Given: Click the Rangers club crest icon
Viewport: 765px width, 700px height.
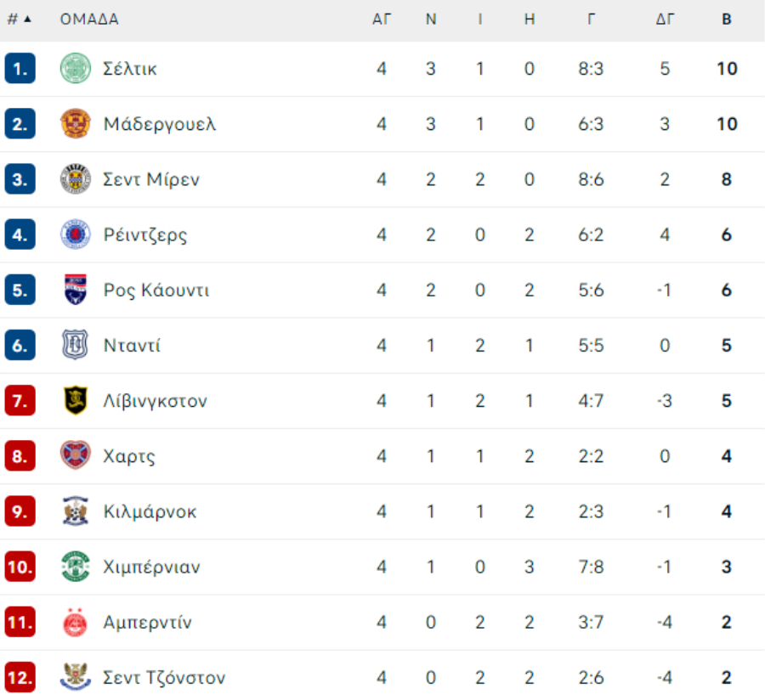Looking at the screenshot, I should point(75,234).
